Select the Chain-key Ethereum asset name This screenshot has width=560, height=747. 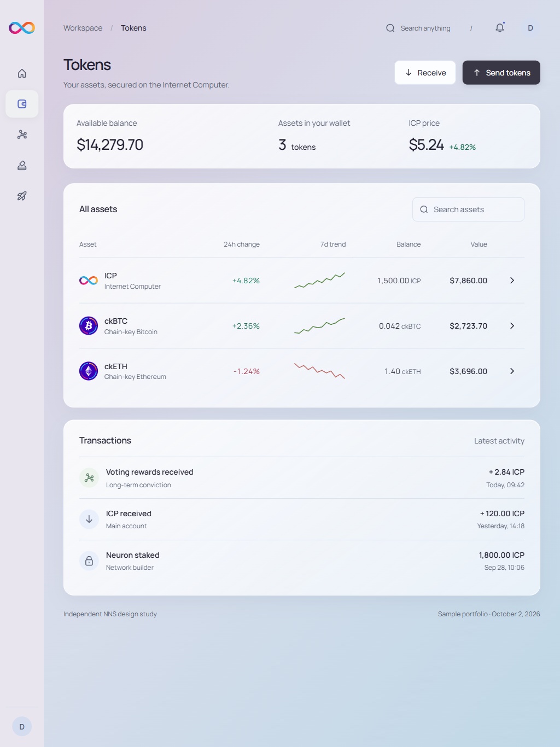(135, 377)
